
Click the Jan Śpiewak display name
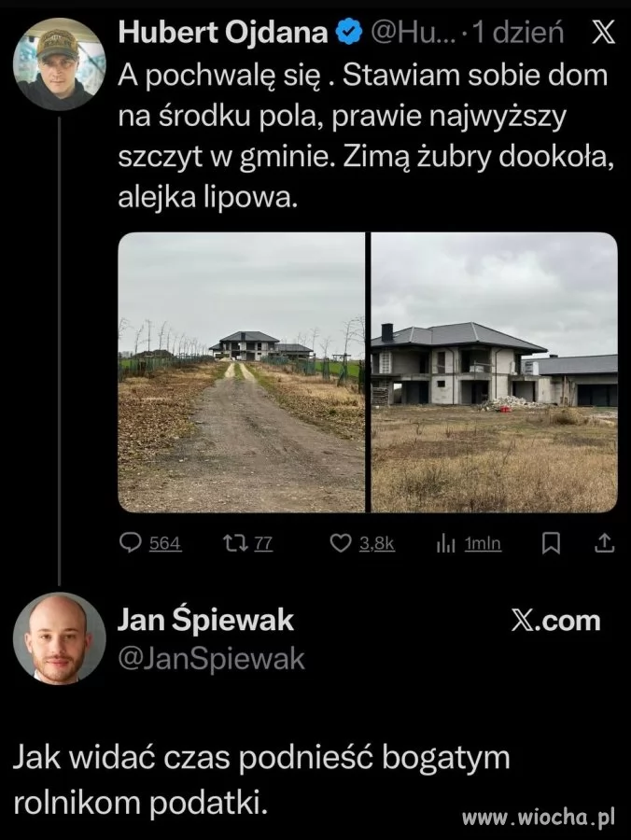(x=205, y=620)
